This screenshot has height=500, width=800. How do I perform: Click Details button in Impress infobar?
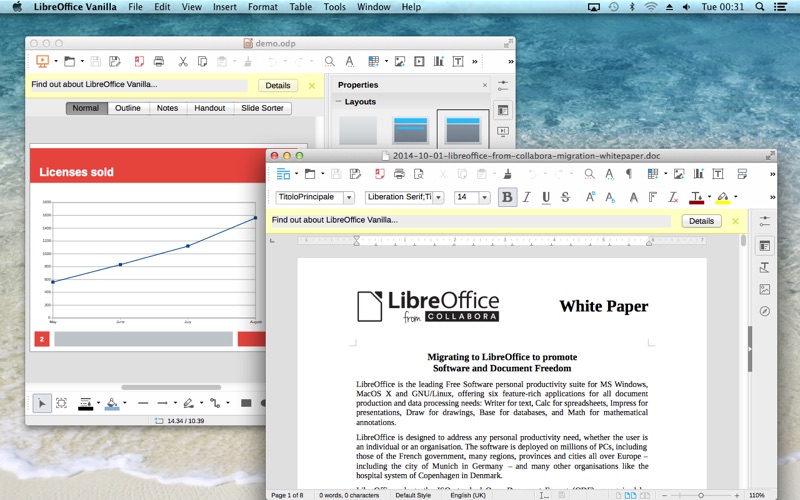[x=278, y=85]
